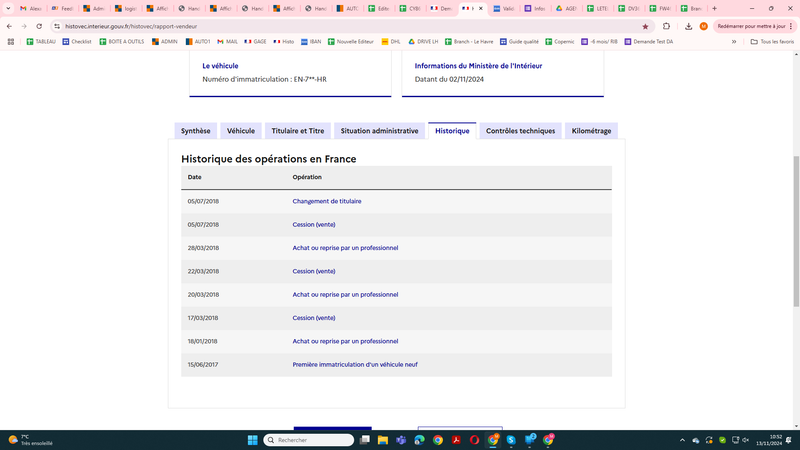This screenshot has height=450, width=800.
Task: Open the BOITE A OUTILS bookmark
Action: pos(122,42)
